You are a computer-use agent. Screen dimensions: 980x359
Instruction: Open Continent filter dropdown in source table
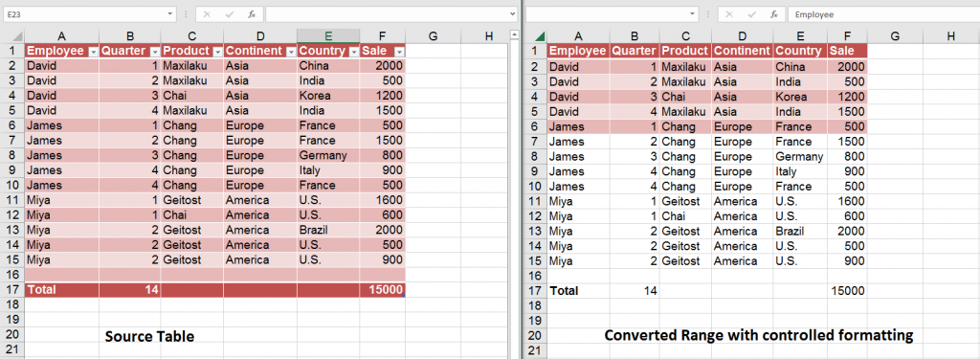pyautogui.click(x=291, y=52)
